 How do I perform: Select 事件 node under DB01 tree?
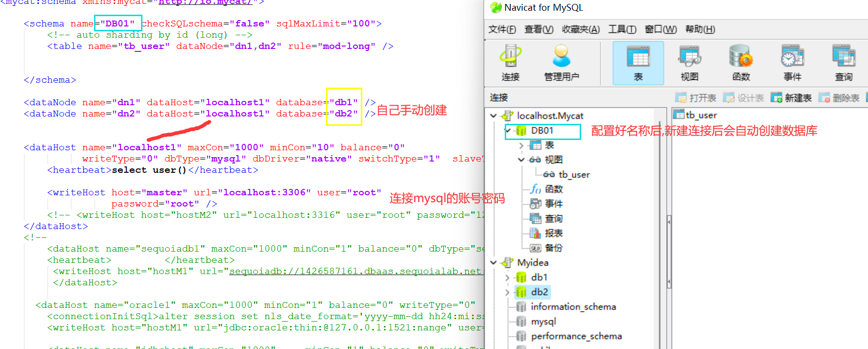coord(554,204)
